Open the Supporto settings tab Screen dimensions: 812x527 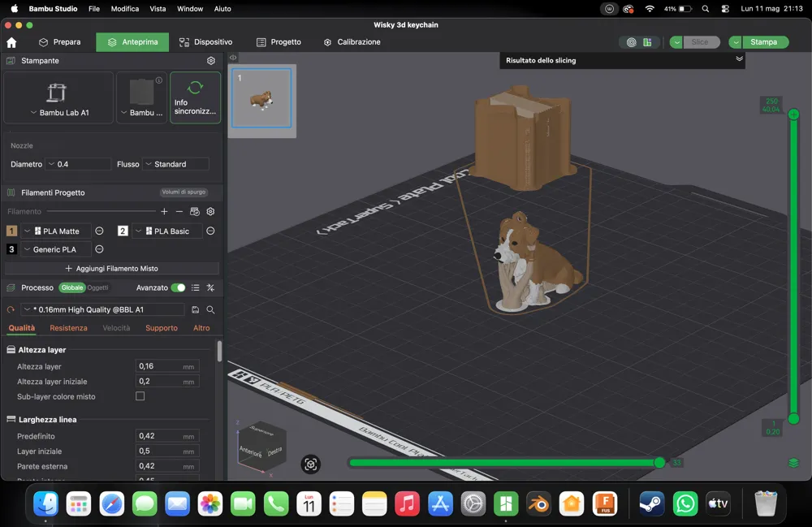[x=161, y=328]
